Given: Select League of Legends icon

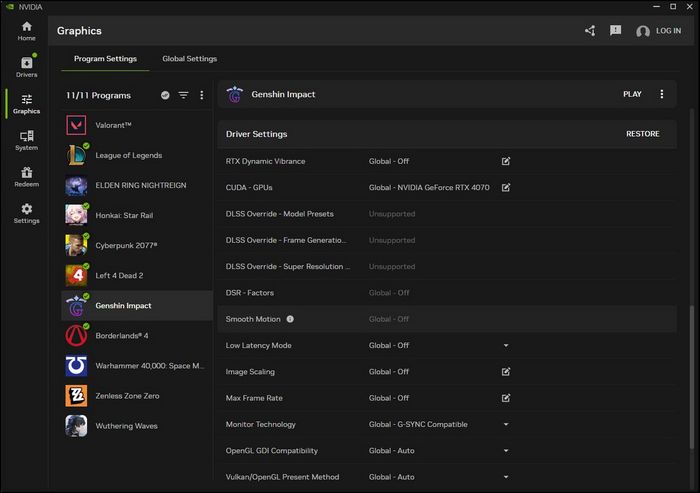Looking at the screenshot, I should click(76, 155).
